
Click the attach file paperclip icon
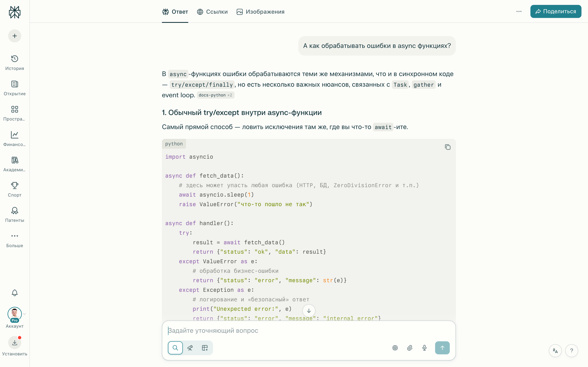[x=410, y=348]
